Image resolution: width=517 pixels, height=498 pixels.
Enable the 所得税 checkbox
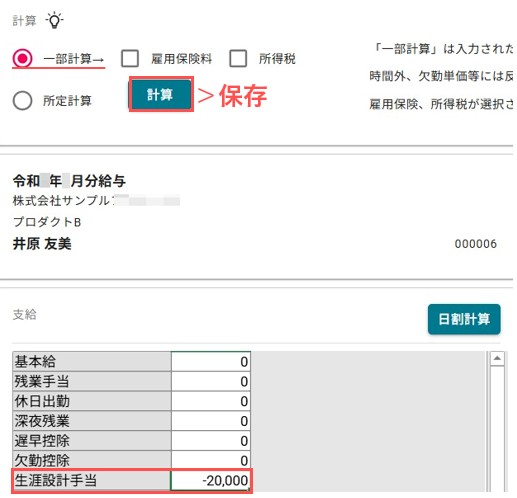click(238, 59)
